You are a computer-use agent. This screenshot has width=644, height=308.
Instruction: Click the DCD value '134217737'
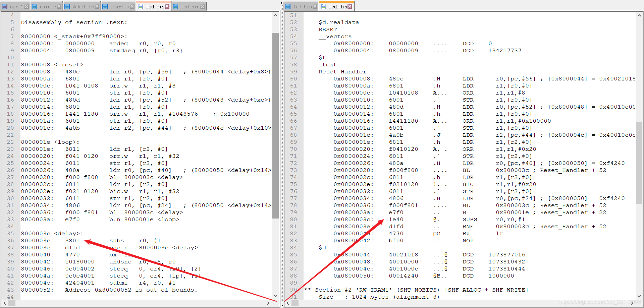pyautogui.click(x=505, y=51)
